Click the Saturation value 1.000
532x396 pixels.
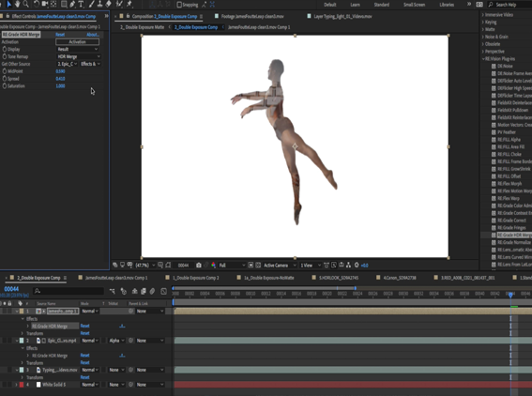[x=60, y=86]
